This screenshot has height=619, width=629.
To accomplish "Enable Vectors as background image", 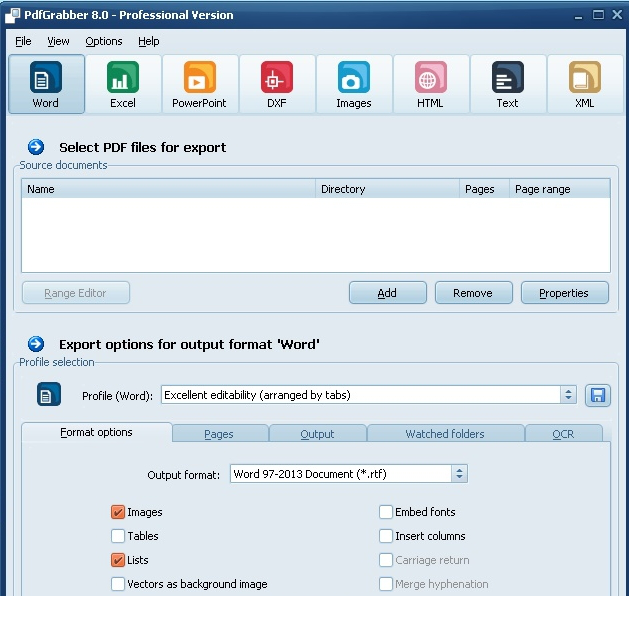I will pos(118,584).
